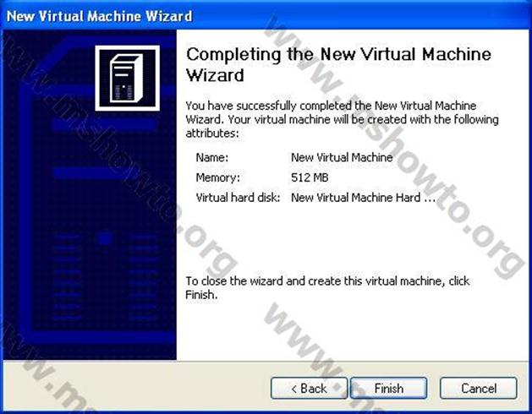The width and height of the screenshot is (532, 414).
Task: Click the Completing the New Virtual Machine heading
Action: point(338,64)
